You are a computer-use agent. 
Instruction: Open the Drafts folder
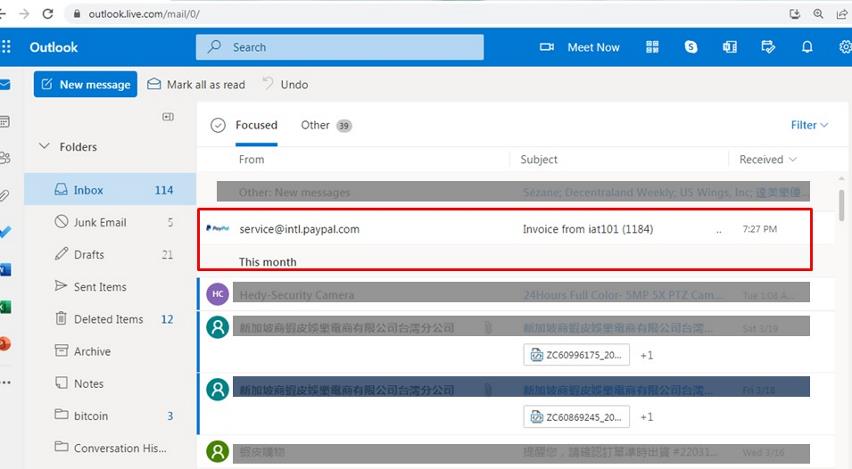pyautogui.click(x=110, y=254)
